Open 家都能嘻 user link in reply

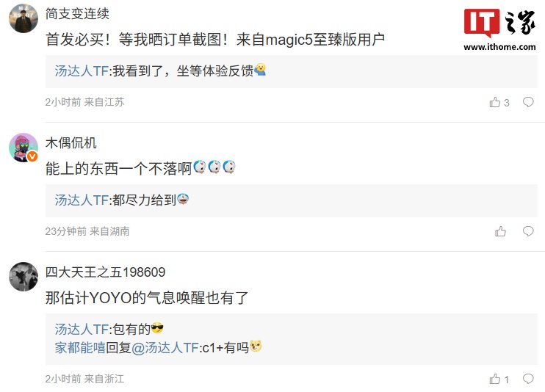[80, 347]
